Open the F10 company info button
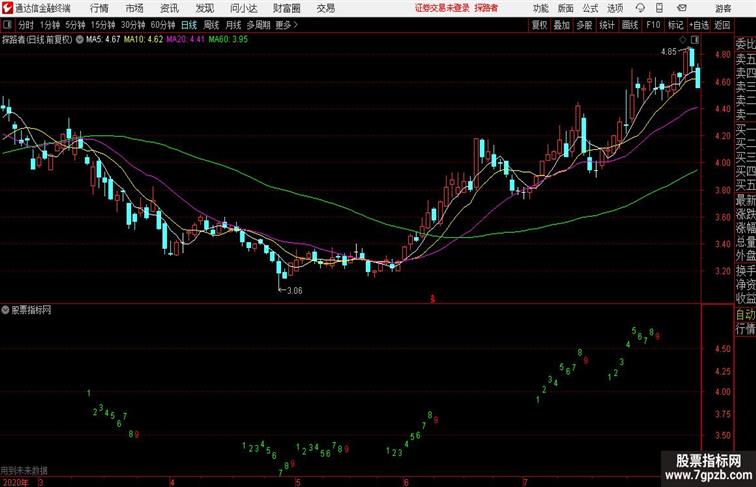 pyautogui.click(x=653, y=25)
